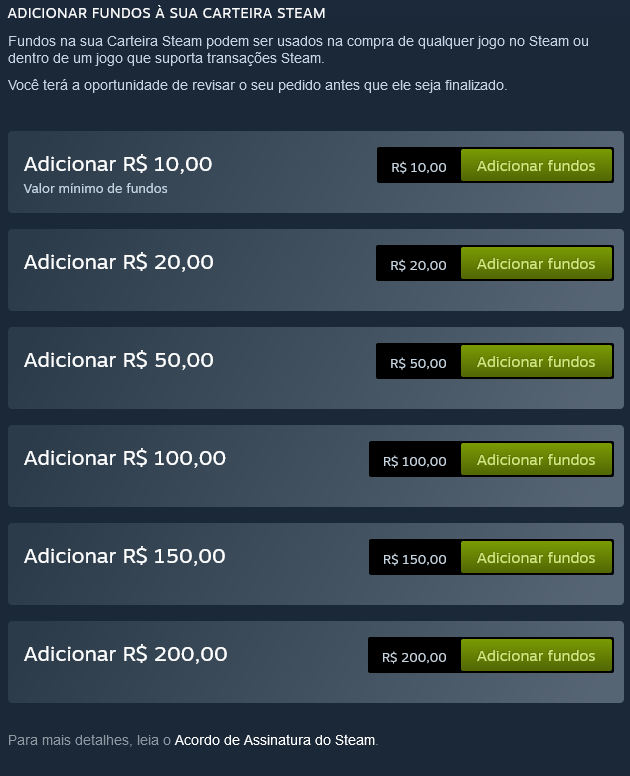
Task: Click Adicionar fundos for R$ 150,00
Action: [x=536, y=557]
